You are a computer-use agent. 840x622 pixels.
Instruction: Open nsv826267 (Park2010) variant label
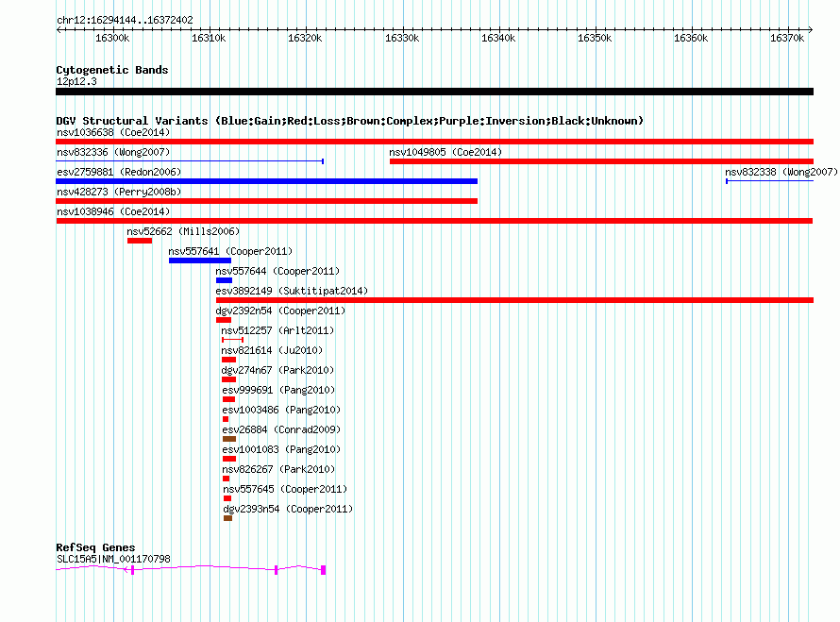pyautogui.click(x=279, y=469)
